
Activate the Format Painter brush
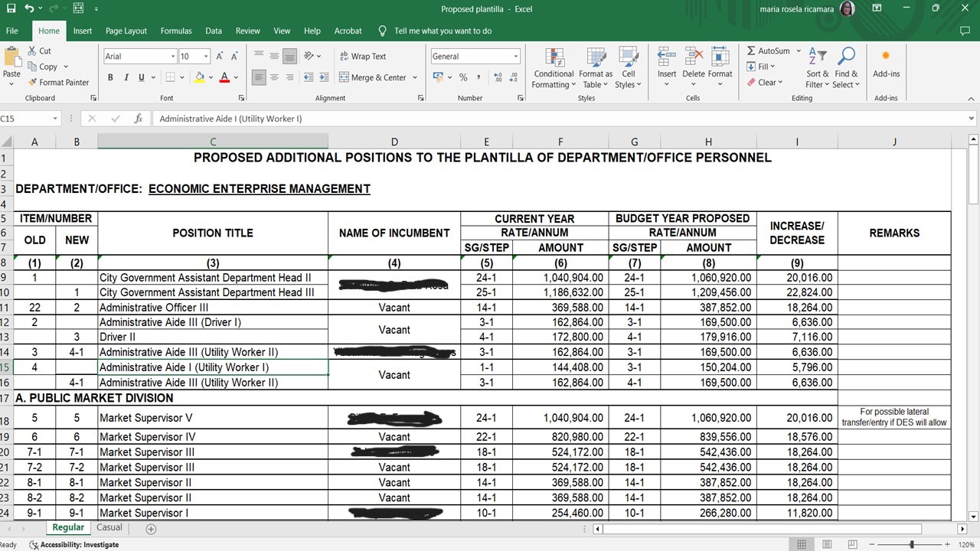[x=58, y=83]
